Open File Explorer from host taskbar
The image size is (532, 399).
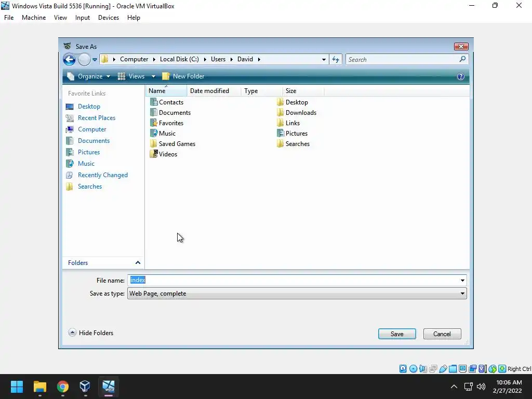(x=39, y=387)
